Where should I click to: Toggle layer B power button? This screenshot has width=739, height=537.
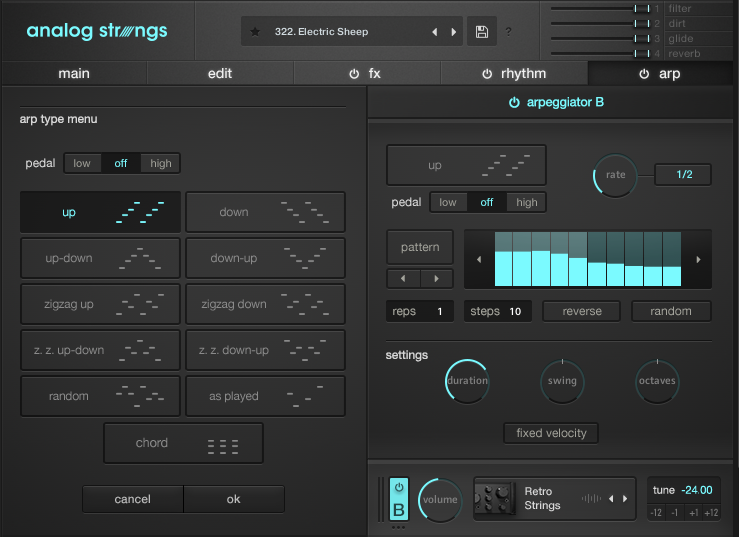[399, 487]
